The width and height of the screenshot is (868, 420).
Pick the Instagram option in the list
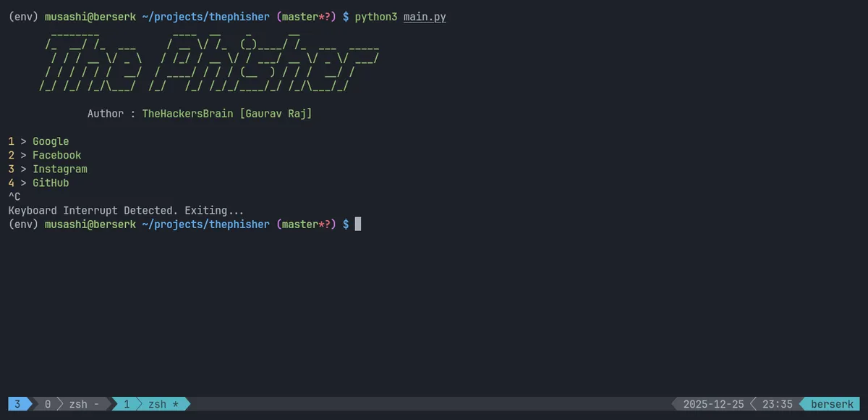coord(59,169)
